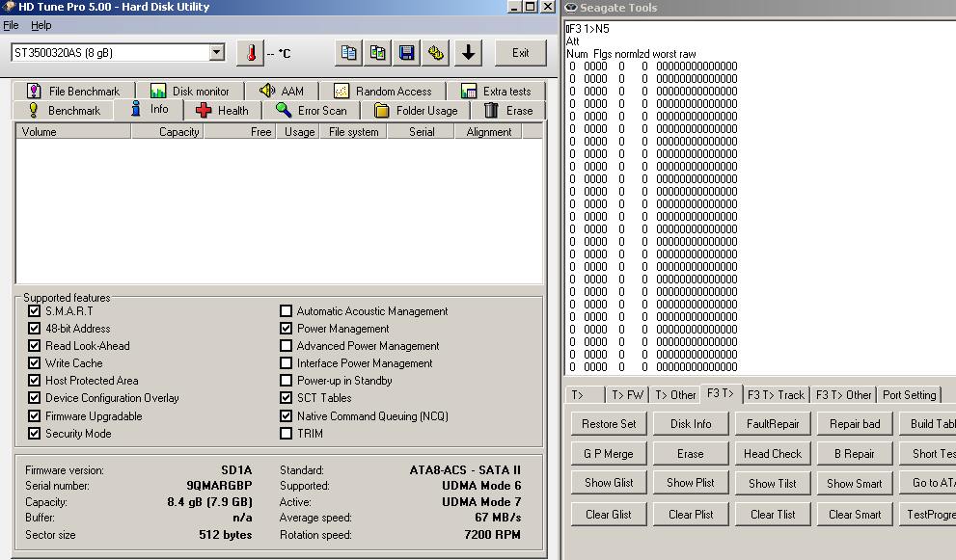Toggle the S.M.A.R.T checkbox
This screenshot has width=956, height=560.
point(34,310)
